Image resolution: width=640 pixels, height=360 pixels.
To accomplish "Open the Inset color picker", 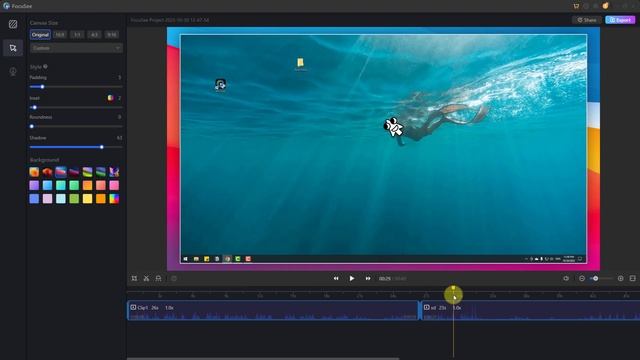I will pos(110,98).
